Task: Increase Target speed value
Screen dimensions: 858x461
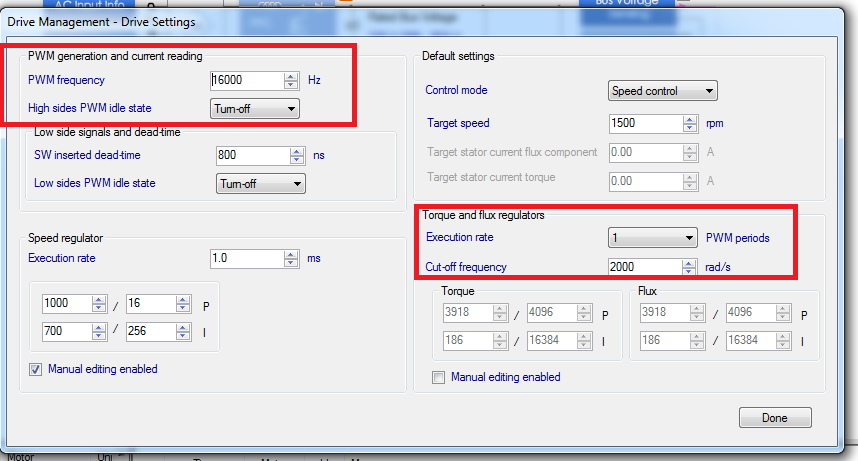Action: [x=690, y=119]
